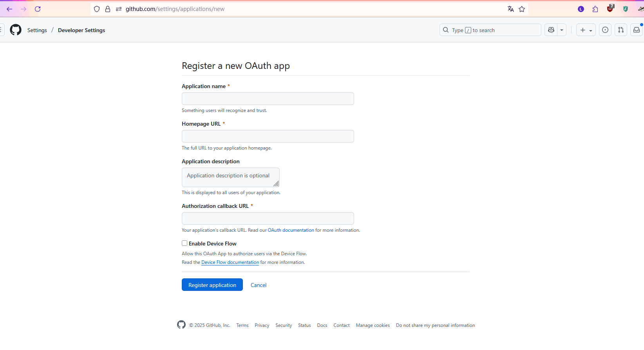Open the notifications inbox icon
Screen dimensions: 644x350
[637, 30]
